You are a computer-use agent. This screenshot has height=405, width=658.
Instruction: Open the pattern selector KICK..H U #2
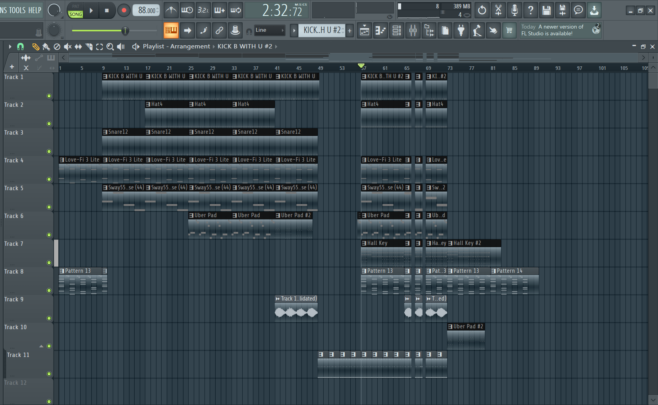pyautogui.click(x=323, y=31)
